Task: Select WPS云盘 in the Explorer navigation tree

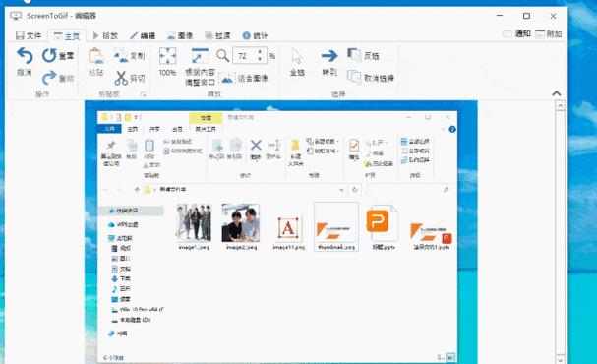Action: point(123,225)
